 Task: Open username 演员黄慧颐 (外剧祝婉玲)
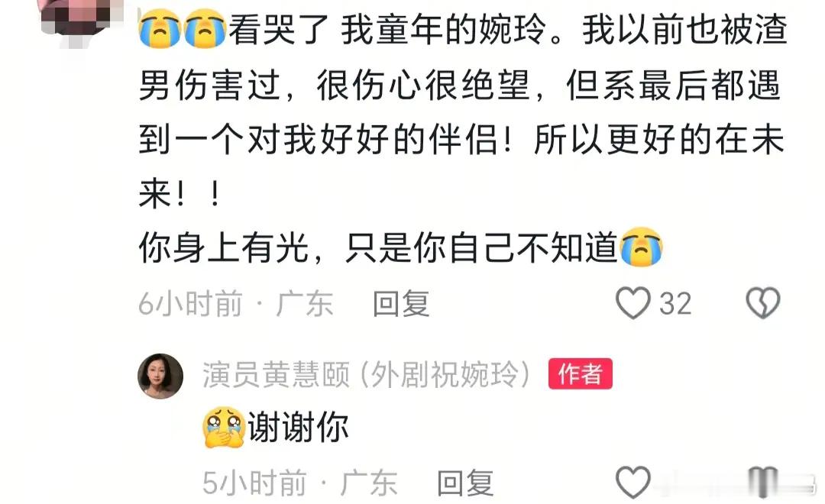366,375
